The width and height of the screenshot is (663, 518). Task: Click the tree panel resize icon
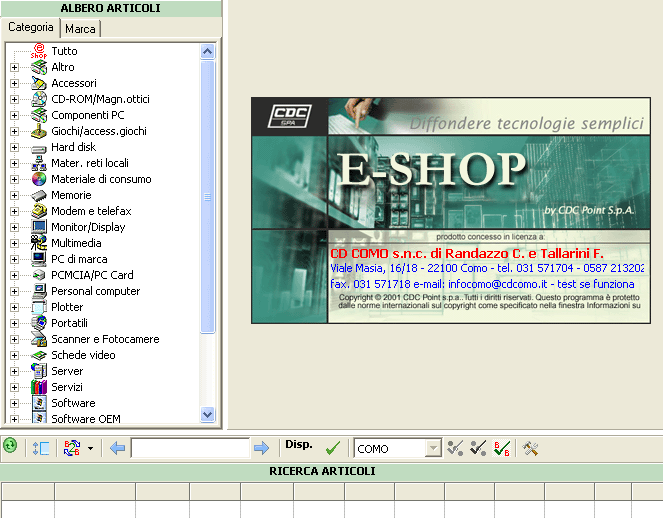[41, 448]
